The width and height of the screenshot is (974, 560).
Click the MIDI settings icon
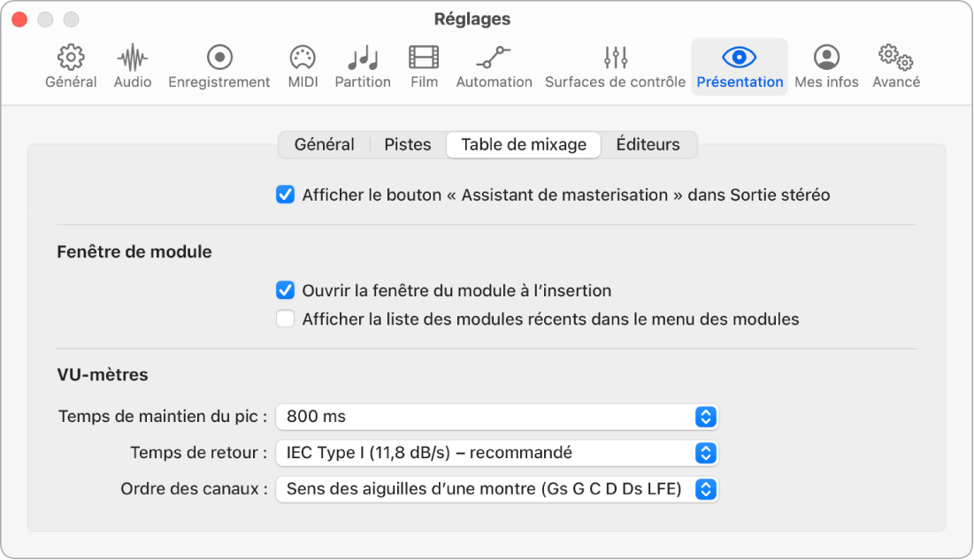303,65
